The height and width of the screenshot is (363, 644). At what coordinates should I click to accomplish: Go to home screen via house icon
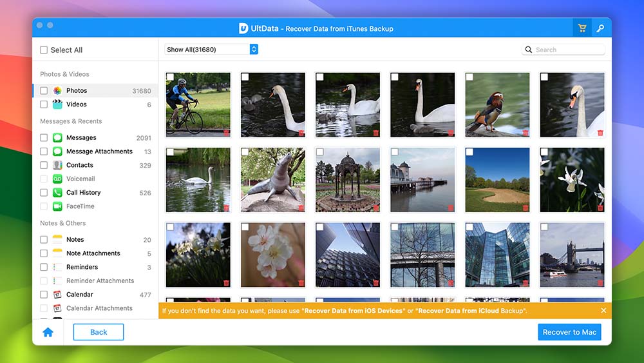pos(48,332)
